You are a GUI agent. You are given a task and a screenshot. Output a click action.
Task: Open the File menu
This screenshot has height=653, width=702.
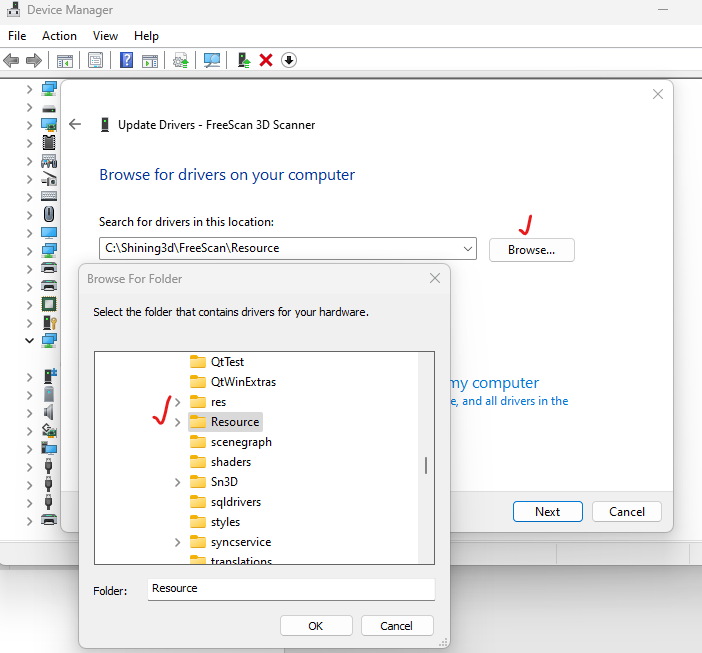[17, 36]
